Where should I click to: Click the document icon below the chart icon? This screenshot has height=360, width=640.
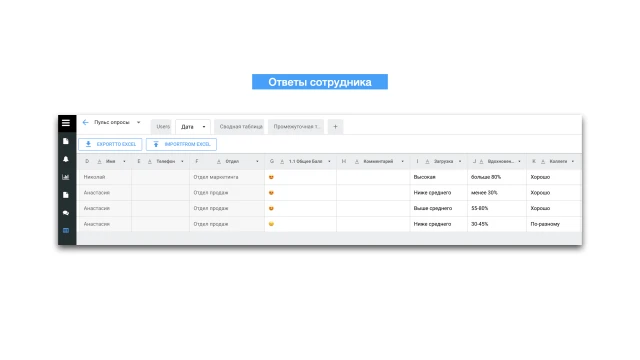pyautogui.click(x=66, y=195)
